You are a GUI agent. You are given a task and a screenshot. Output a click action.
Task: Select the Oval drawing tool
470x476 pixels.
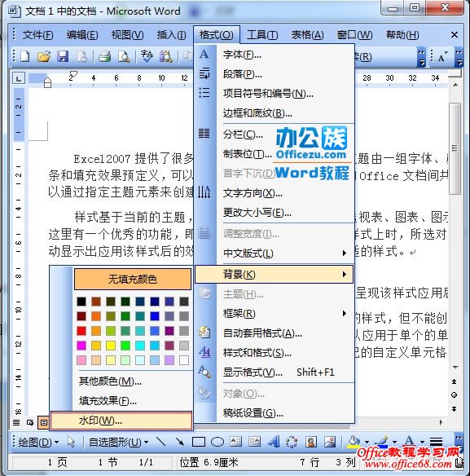point(217,442)
